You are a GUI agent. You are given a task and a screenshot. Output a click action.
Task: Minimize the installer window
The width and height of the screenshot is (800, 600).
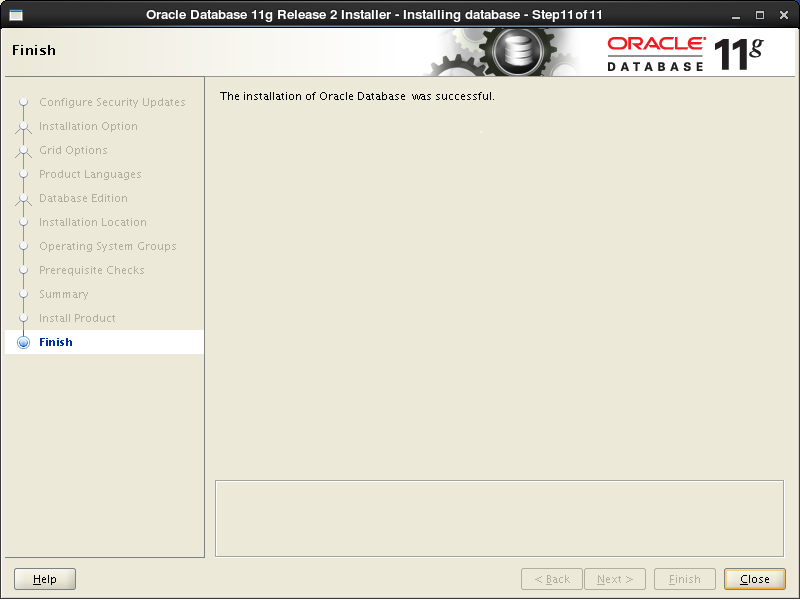[x=736, y=15]
